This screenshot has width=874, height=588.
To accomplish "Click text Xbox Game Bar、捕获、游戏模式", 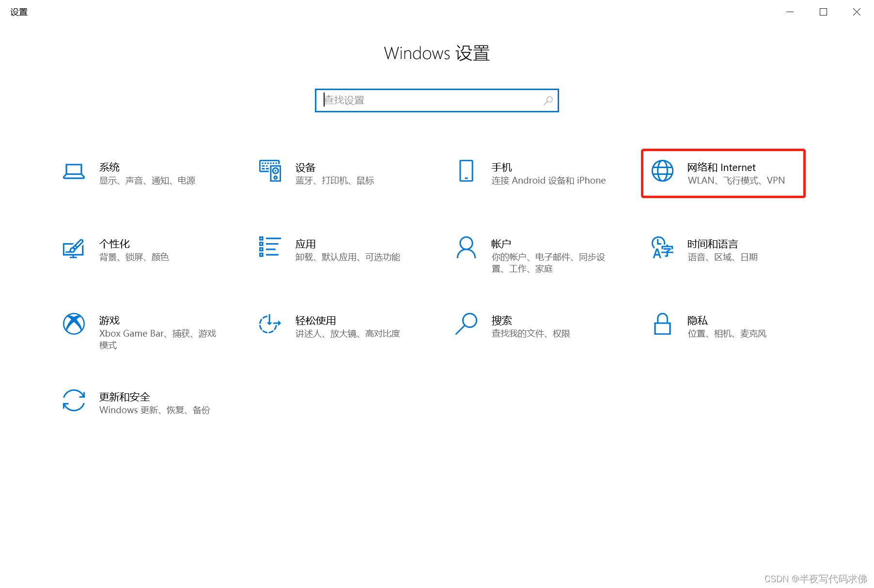I will coord(157,339).
